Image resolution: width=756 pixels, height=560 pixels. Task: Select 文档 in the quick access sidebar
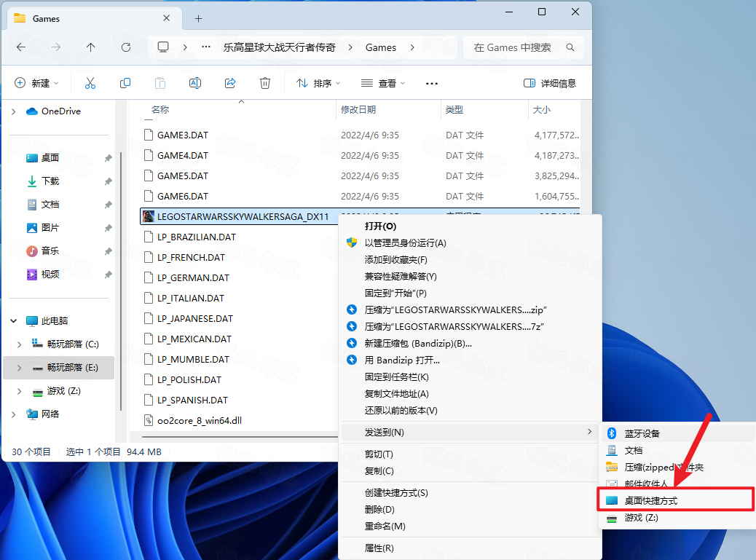50,205
